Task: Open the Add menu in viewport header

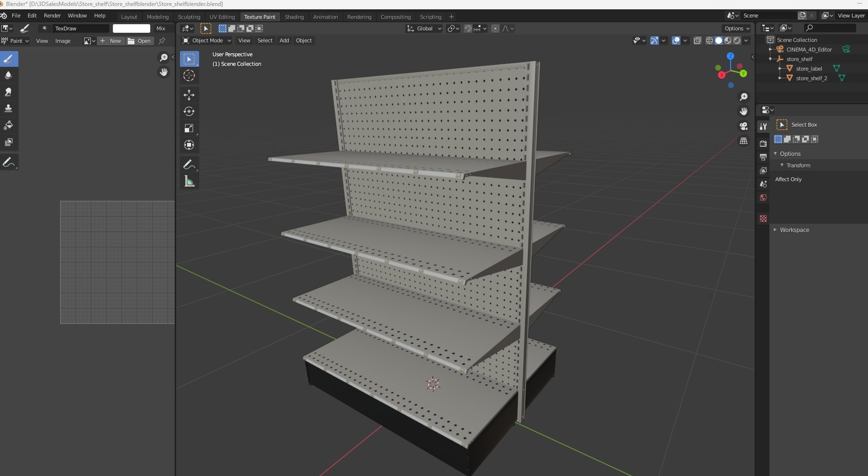Action: [284, 41]
